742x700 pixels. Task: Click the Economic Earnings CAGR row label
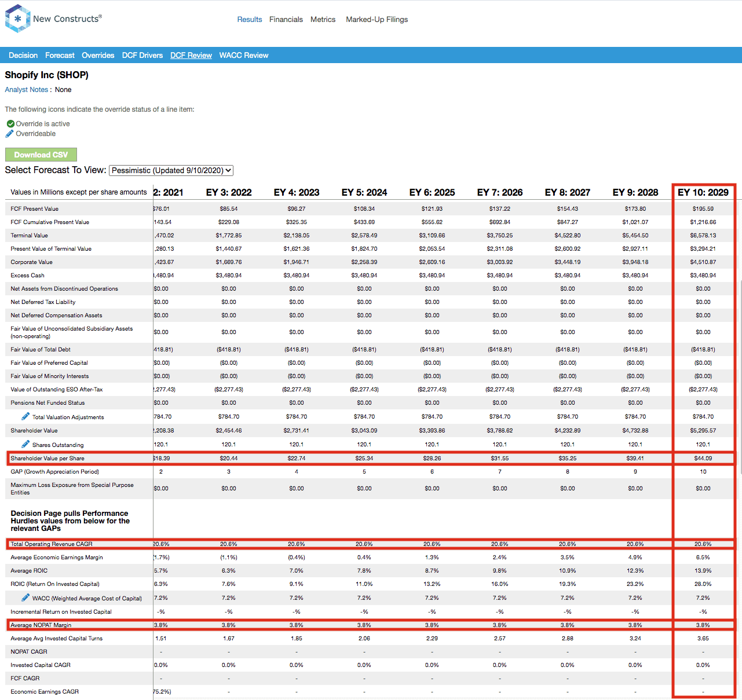[45, 692]
